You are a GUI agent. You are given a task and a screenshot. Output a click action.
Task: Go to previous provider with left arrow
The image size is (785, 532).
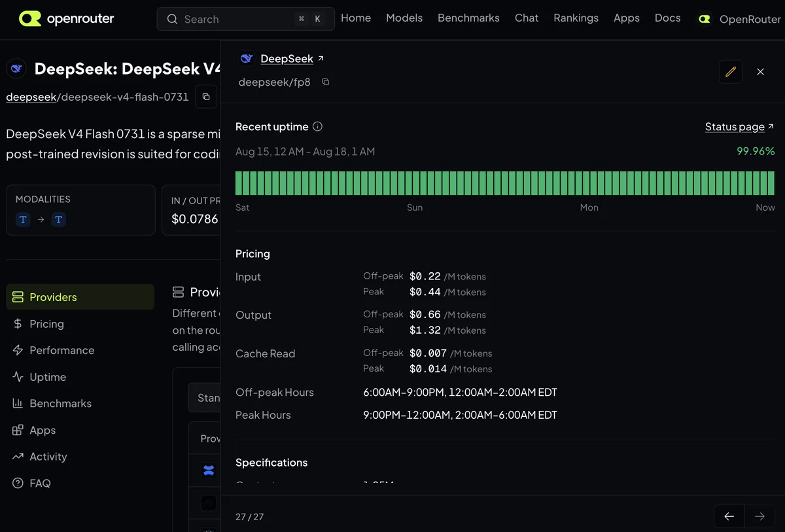[729, 516]
